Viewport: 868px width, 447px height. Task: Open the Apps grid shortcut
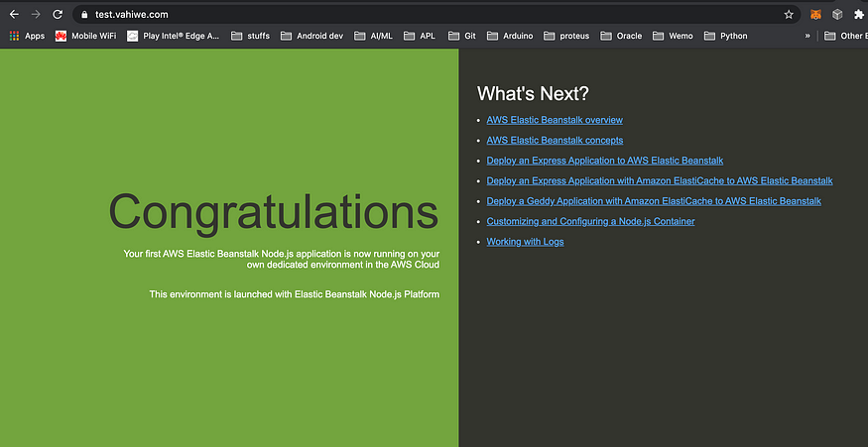[27, 36]
